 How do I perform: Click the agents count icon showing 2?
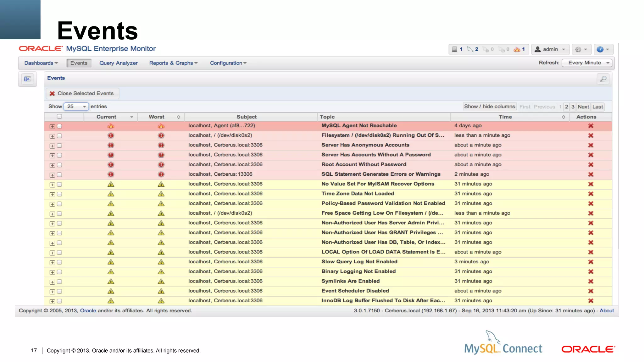[x=470, y=49]
